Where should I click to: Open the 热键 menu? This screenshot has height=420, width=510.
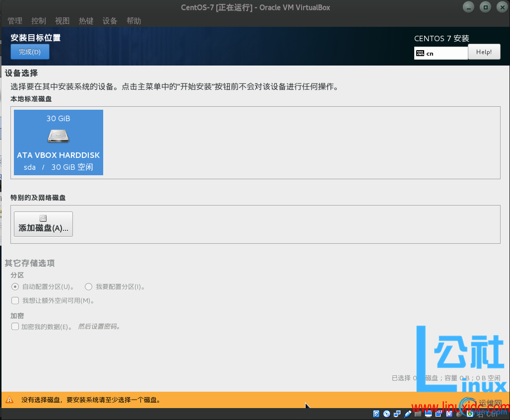86,21
